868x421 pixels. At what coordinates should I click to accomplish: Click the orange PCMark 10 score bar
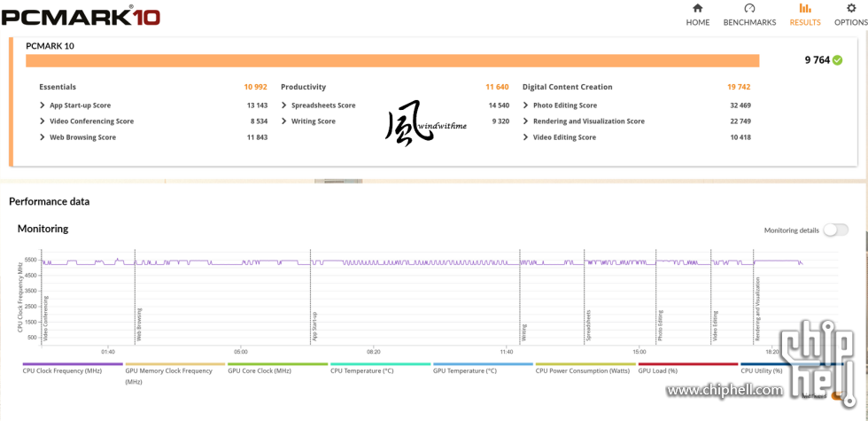pyautogui.click(x=392, y=61)
